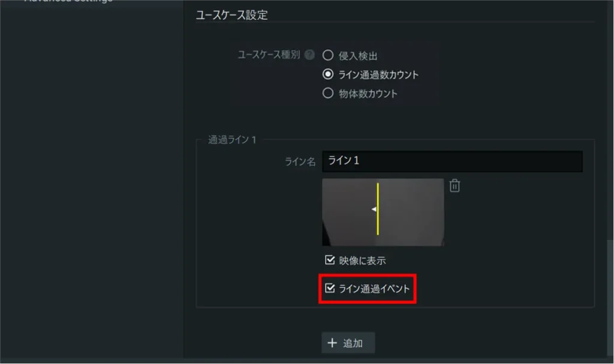
Task: Select the 物体数カウント radio option
Action: 328,93
